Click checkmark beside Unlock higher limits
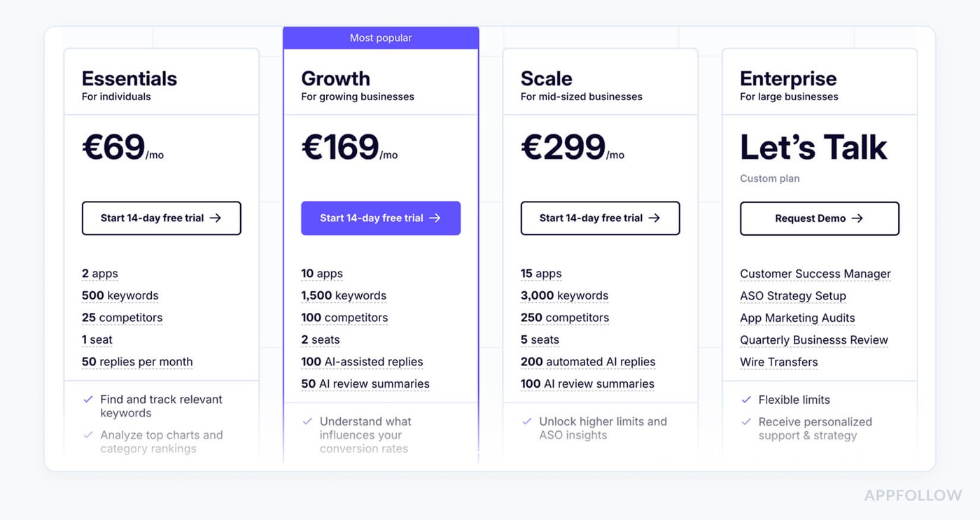 (x=527, y=421)
